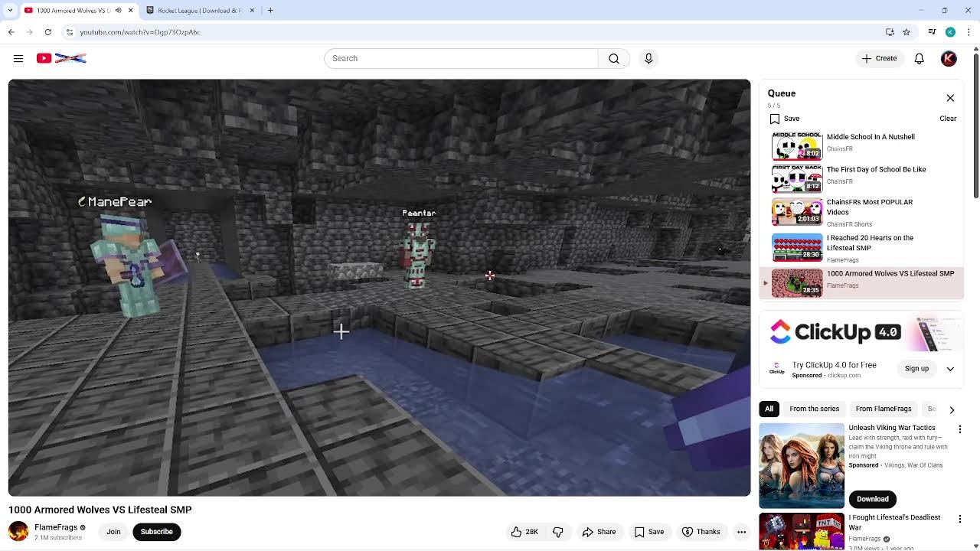Mute the tab via speaker icon
This screenshot has height=551, width=980.
(117, 11)
